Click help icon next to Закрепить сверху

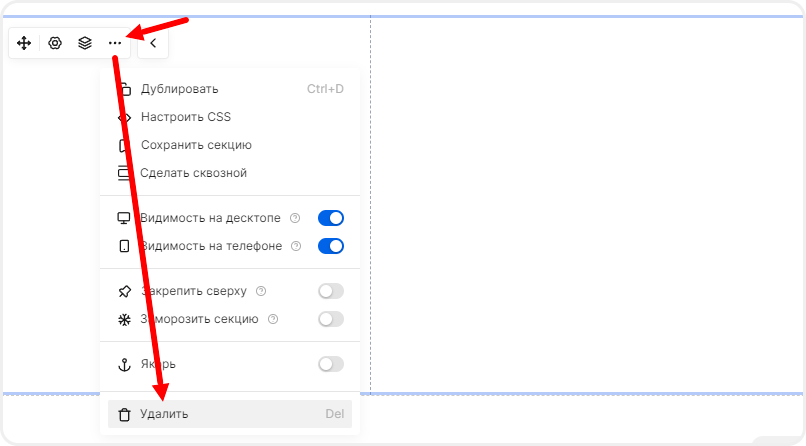(x=261, y=291)
